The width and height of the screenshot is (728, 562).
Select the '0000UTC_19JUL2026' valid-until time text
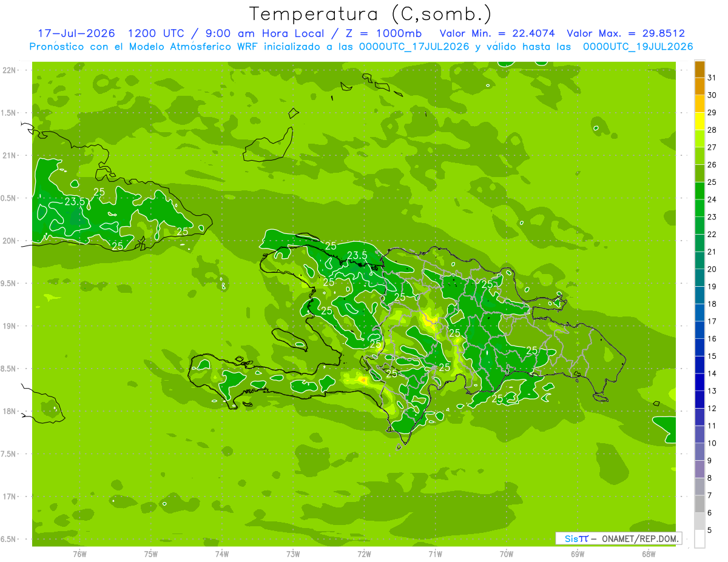click(x=638, y=47)
